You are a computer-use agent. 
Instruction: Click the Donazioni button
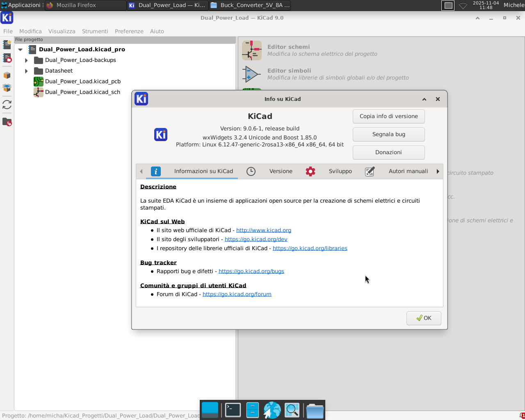(x=389, y=153)
